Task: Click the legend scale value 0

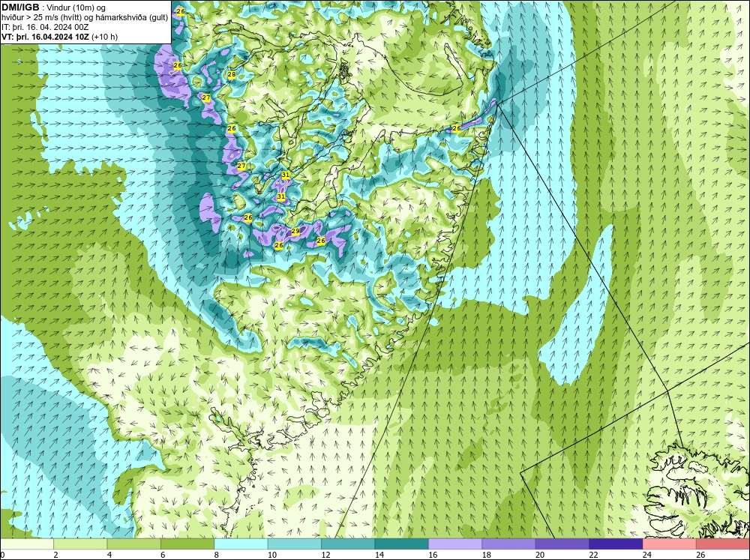Action: pyautogui.click(x=2, y=555)
